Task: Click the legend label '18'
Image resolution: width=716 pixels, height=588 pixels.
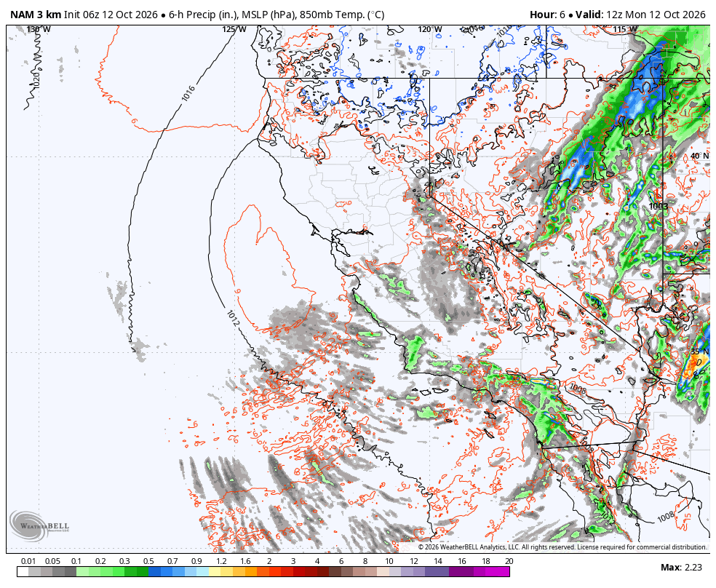Action: (485, 561)
